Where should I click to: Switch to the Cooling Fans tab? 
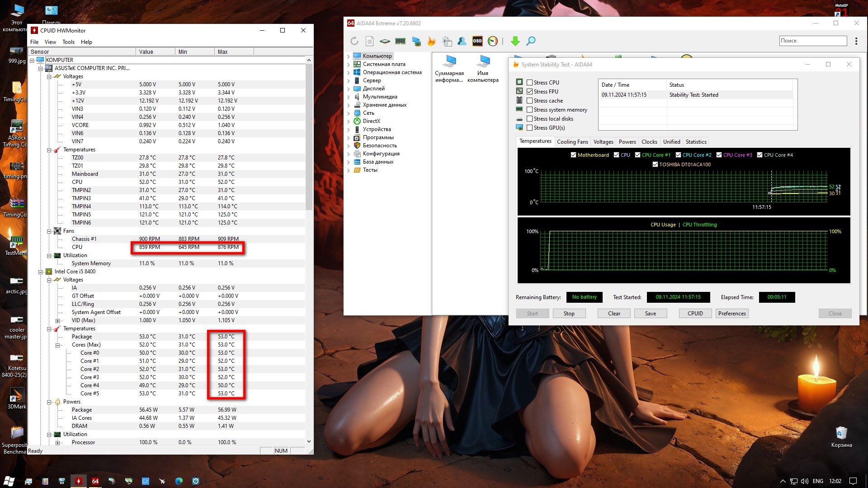572,142
